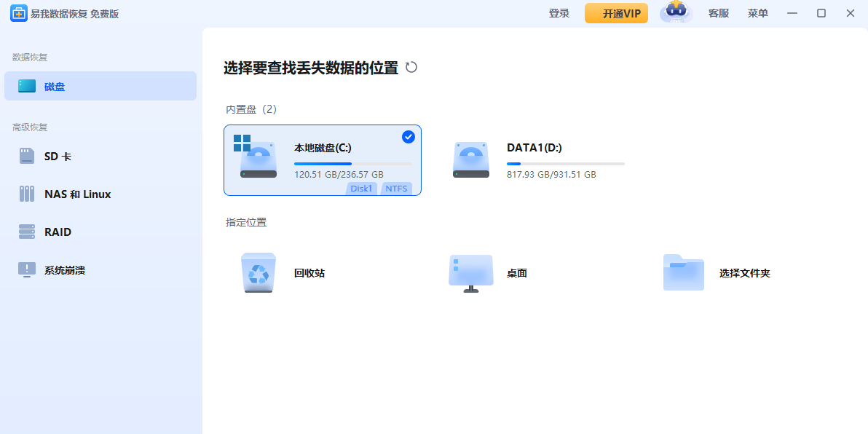This screenshot has width=868, height=434.
Task: Expand the 菜单 options
Action: pos(757,13)
